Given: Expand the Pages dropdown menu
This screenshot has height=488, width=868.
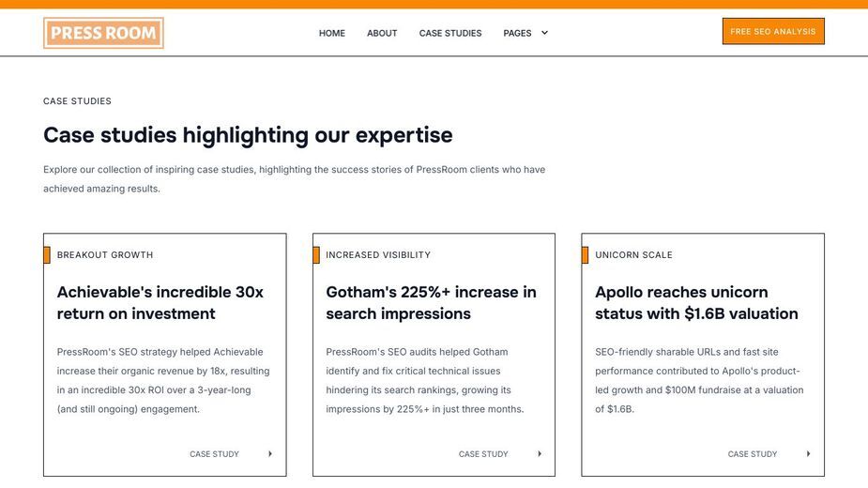Looking at the screenshot, I should click(525, 33).
